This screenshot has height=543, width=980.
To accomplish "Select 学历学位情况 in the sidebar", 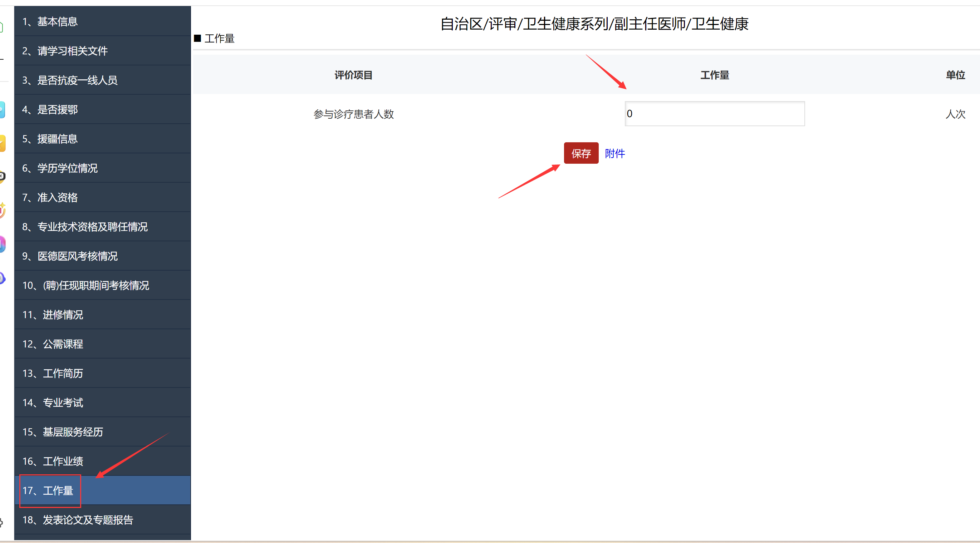I will pyautogui.click(x=102, y=168).
